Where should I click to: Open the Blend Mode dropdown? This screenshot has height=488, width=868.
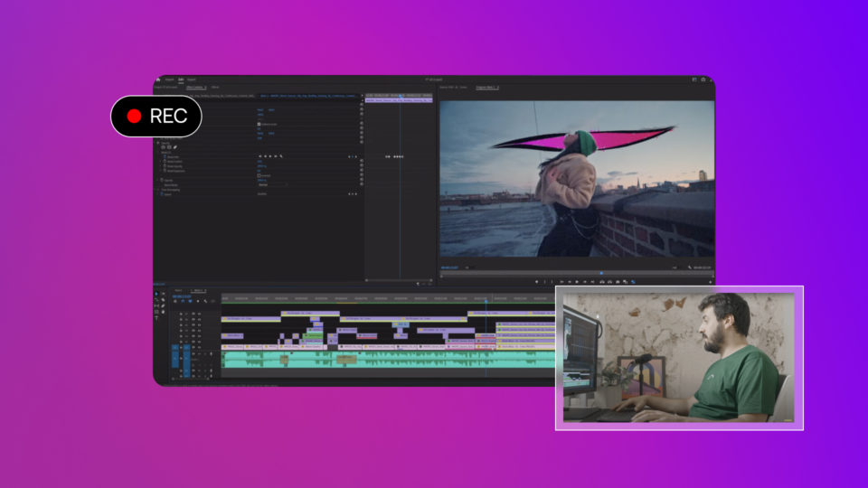coord(272,184)
